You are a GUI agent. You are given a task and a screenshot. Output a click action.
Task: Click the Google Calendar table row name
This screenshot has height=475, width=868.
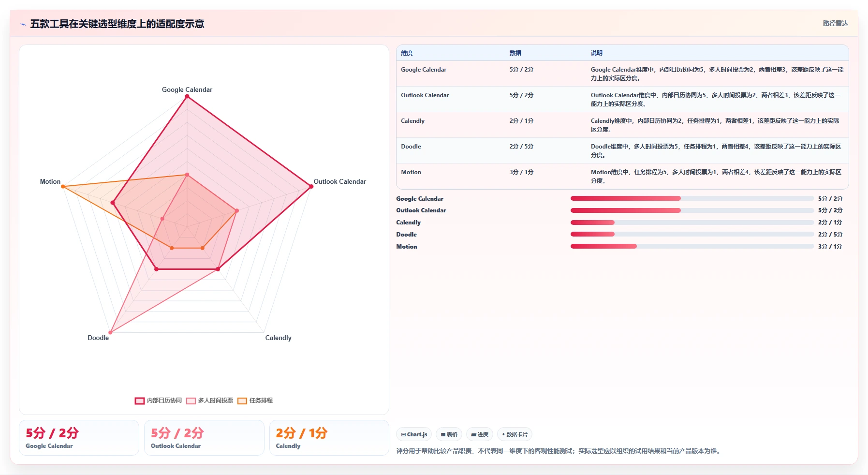pyautogui.click(x=424, y=70)
